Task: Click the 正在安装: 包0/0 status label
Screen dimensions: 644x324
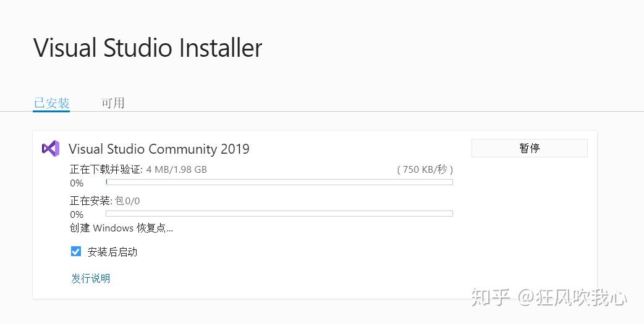Action: (x=104, y=201)
